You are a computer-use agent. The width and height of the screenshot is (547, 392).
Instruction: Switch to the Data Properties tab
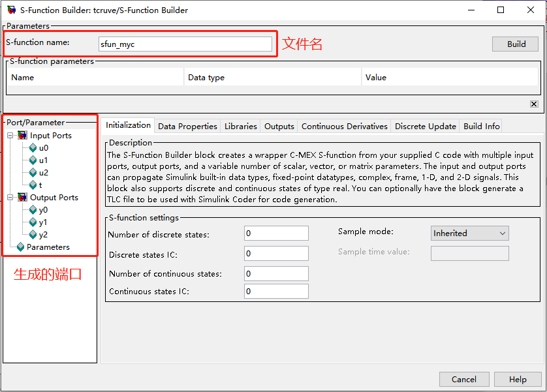point(188,126)
